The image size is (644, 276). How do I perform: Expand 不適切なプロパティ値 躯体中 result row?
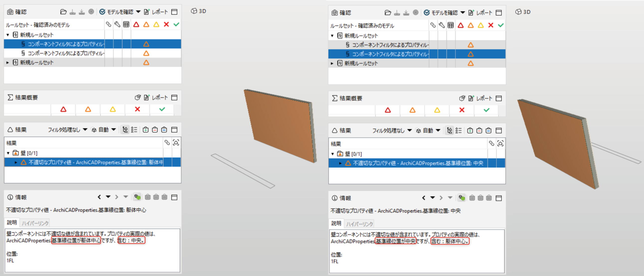click(16, 162)
